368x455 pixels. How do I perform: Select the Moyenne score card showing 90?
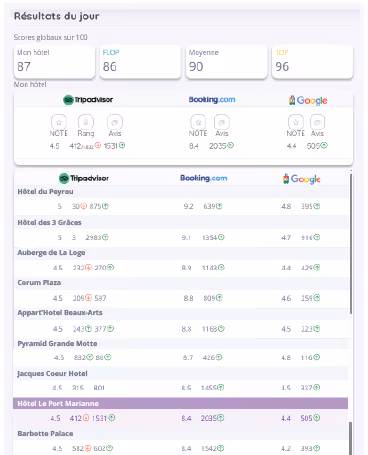tap(227, 62)
